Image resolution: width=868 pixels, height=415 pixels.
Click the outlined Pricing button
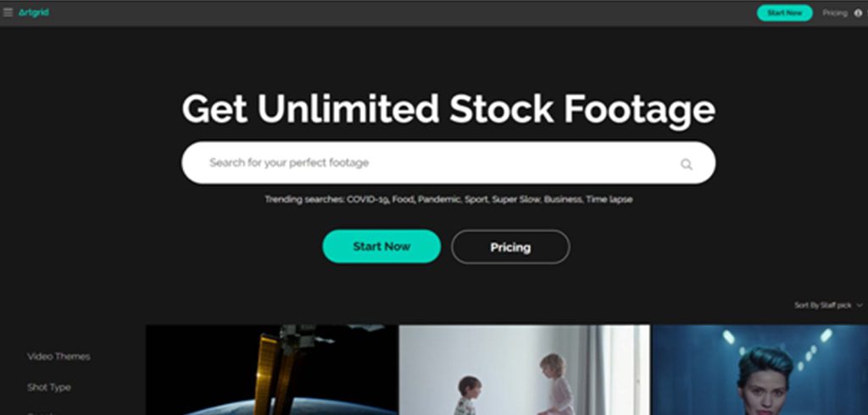[x=510, y=247]
